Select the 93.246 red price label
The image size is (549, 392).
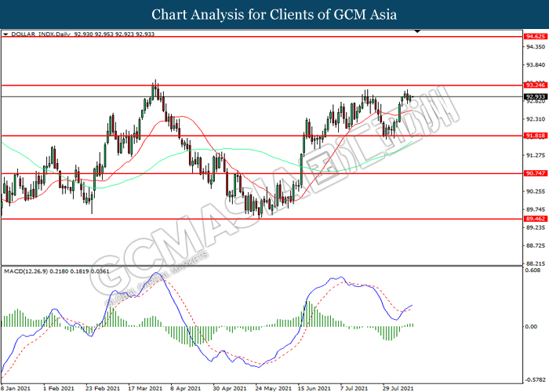coord(536,85)
